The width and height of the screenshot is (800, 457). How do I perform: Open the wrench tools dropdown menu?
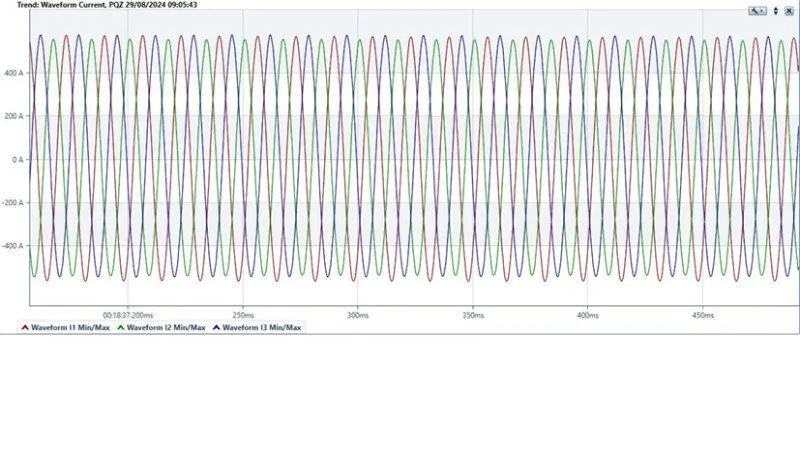[x=757, y=10]
